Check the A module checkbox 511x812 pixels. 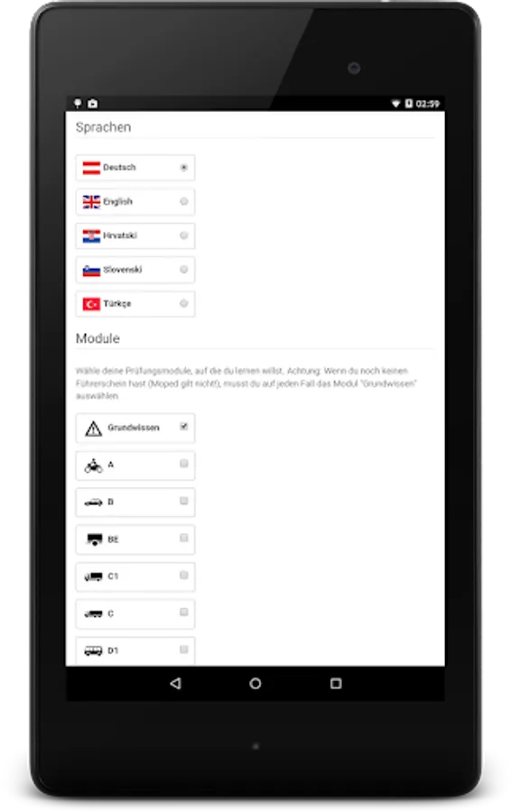(183, 464)
